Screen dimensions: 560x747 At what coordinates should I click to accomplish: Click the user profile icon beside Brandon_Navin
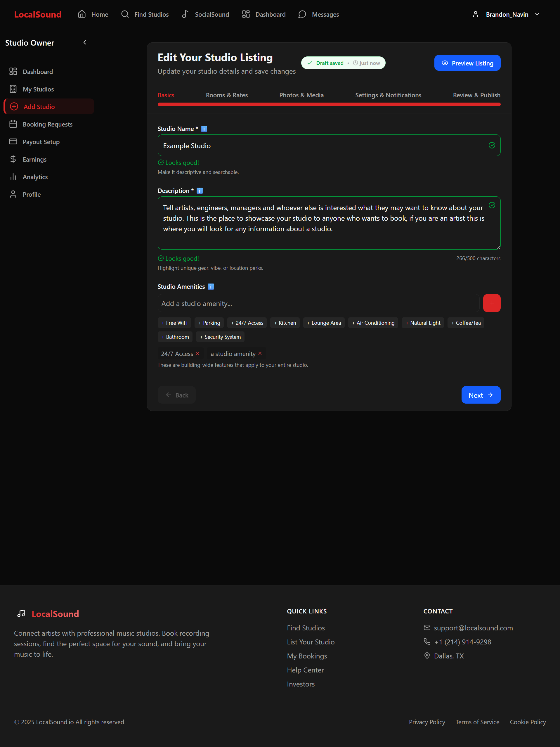click(x=475, y=14)
